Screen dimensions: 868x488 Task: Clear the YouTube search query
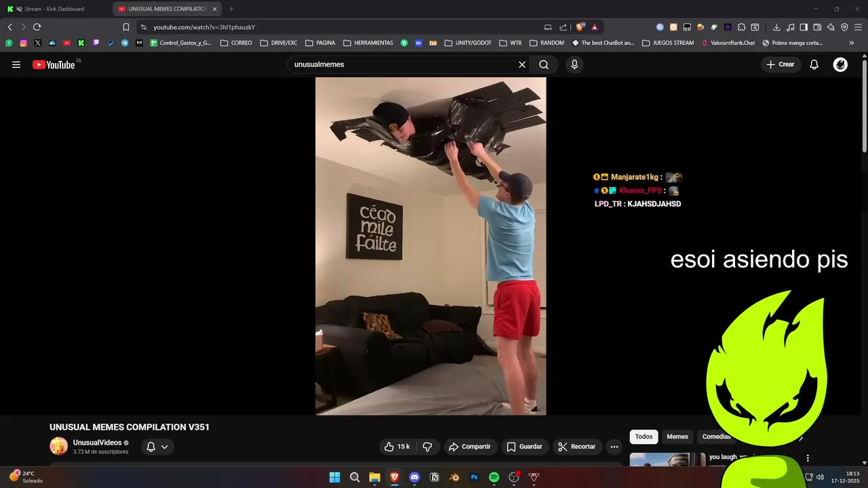tap(522, 64)
